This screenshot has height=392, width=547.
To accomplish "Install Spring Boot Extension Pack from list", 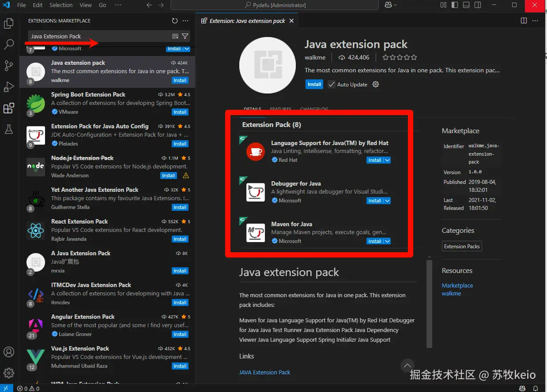I will pos(180,112).
